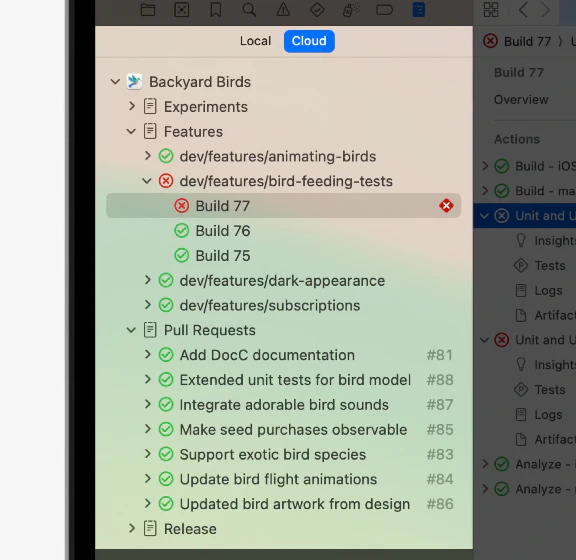Screen dimensions: 576x560
Task: Collapse the highlighted Unit and U action
Action: coord(485,216)
